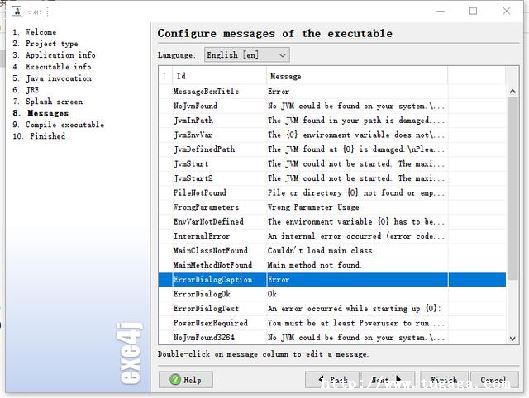Click message 'Main method not found.'
Viewport: 529px width, 398px height.
pyautogui.click(x=314, y=265)
